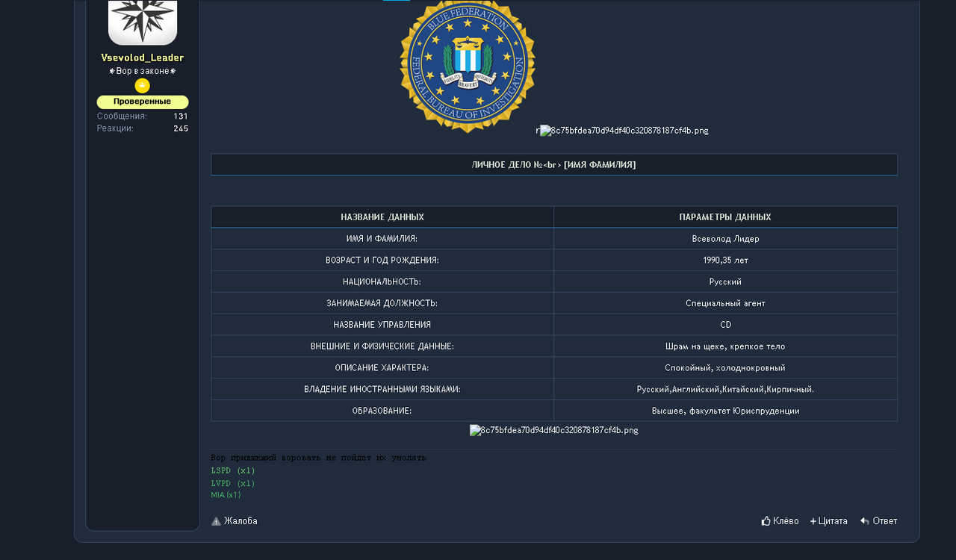Click the Спокойный, хладнокровный cell
The height and width of the screenshot is (560, 956).
click(x=725, y=368)
